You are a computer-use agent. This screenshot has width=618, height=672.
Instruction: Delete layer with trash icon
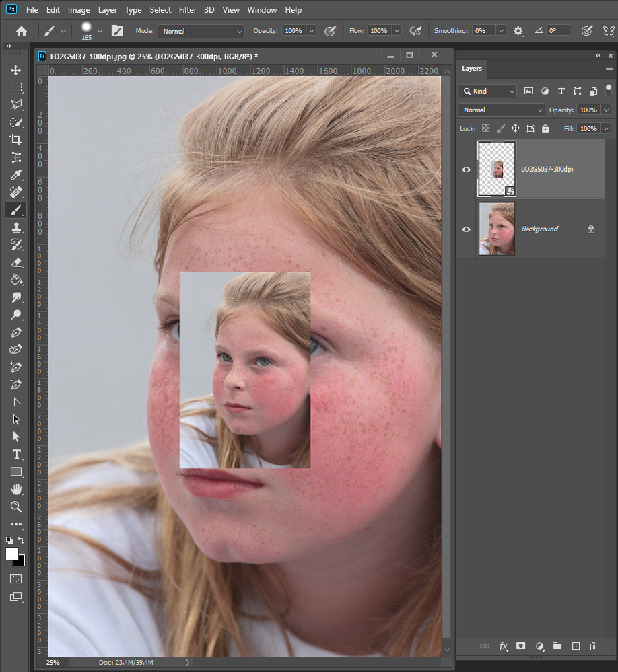point(593,646)
